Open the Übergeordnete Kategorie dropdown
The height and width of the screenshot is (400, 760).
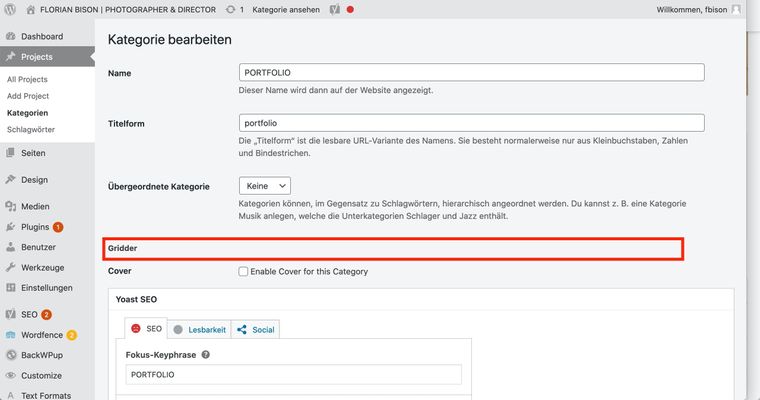coord(265,186)
